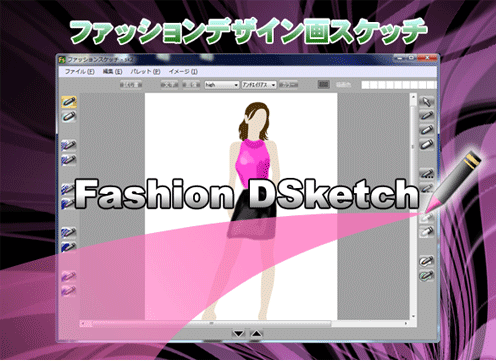Click the first blue pattern pen on the left toolbar
Screen dimensions: 496x361
point(69,145)
